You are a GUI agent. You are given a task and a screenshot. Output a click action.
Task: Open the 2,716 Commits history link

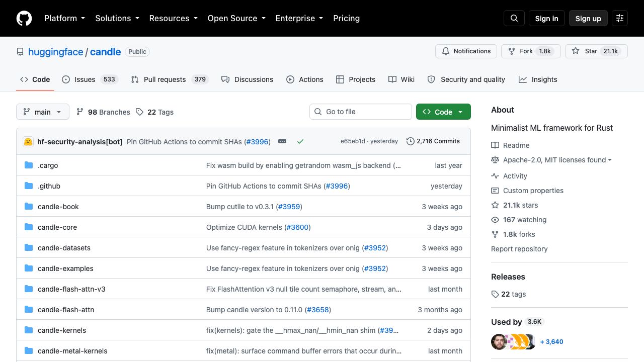(433, 141)
